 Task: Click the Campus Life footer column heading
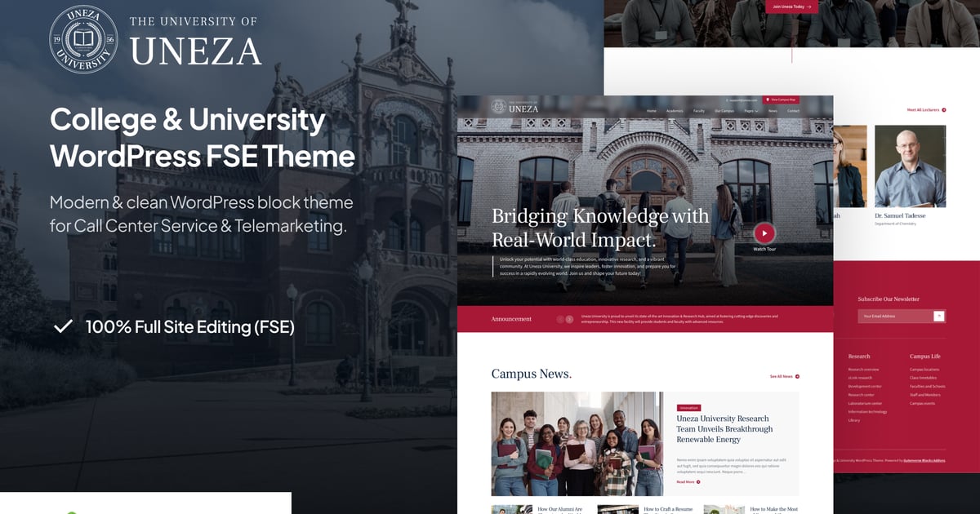pos(925,356)
